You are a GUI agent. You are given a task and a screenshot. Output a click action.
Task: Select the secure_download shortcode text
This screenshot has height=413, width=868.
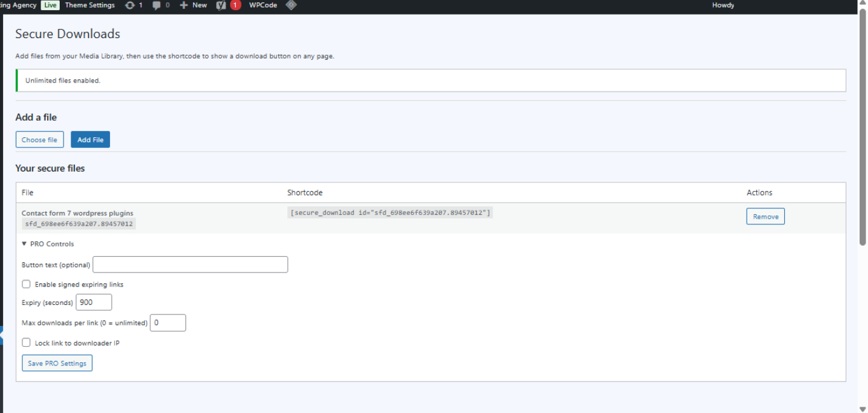[390, 213]
